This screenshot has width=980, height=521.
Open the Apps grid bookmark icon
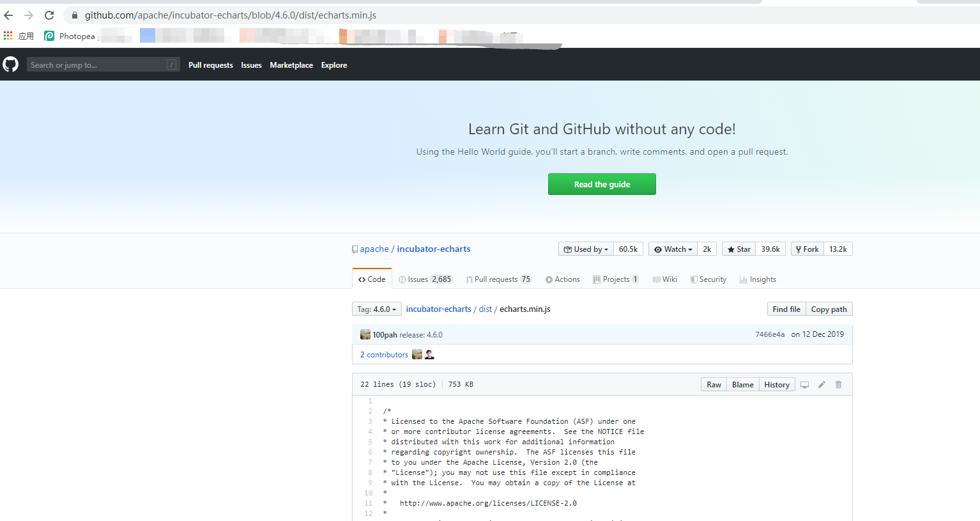click(8, 36)
